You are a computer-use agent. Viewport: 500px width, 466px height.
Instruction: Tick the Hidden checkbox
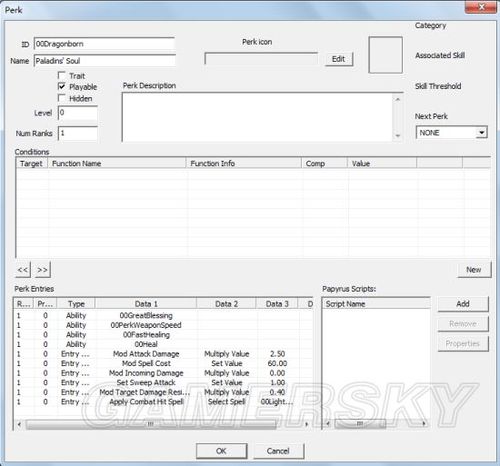pyautogui.click(x=62, y=98)
